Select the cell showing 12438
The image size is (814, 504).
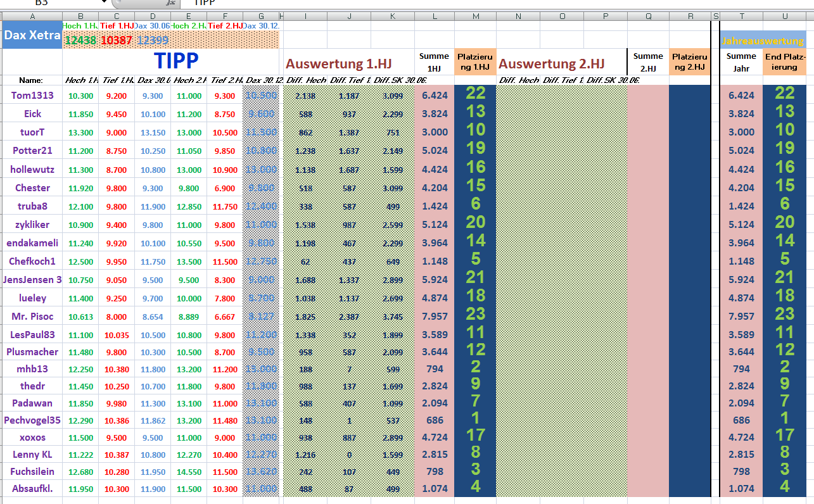point(80,39)
